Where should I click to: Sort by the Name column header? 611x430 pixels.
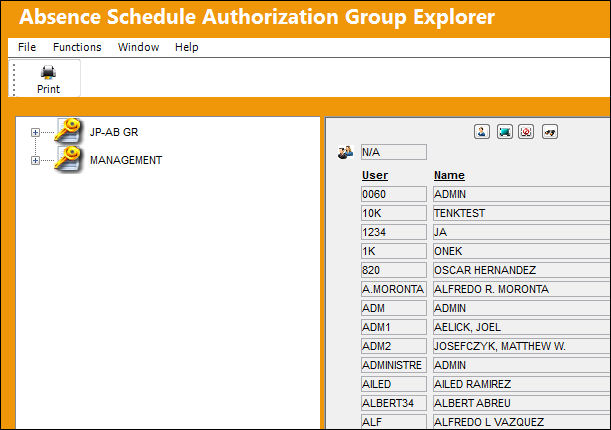click(x=449, y=175)
